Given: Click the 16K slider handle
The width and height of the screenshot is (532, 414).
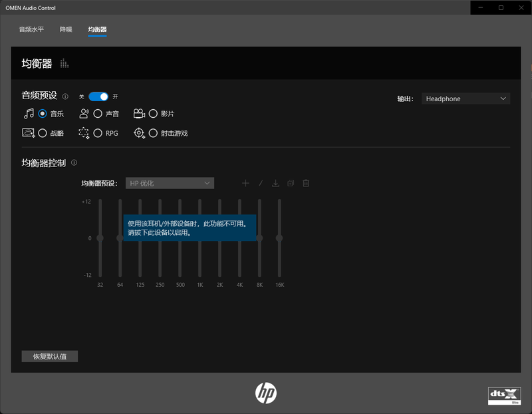Looking at the screenshot, I should (279, 238).
